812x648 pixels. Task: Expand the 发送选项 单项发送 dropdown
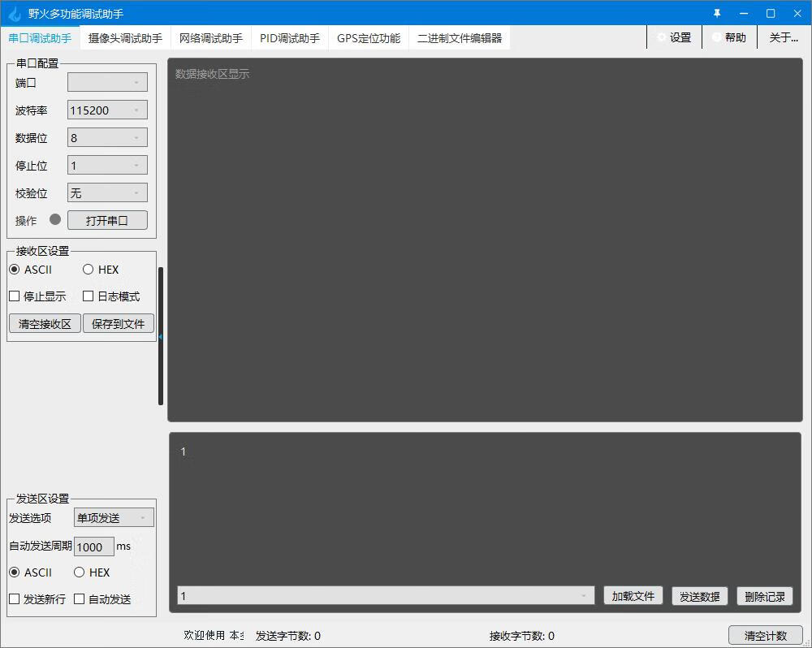click(114, 517)
